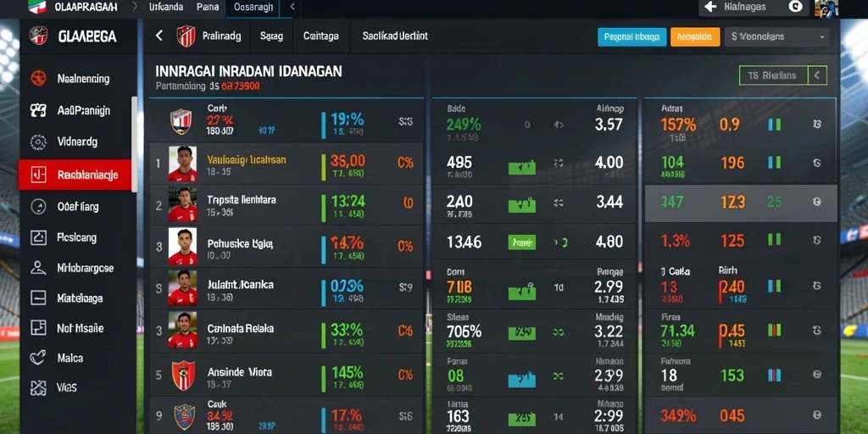
Task: Click the red shield badge in Ansinde Mlota row
Action: click(183, 376)
